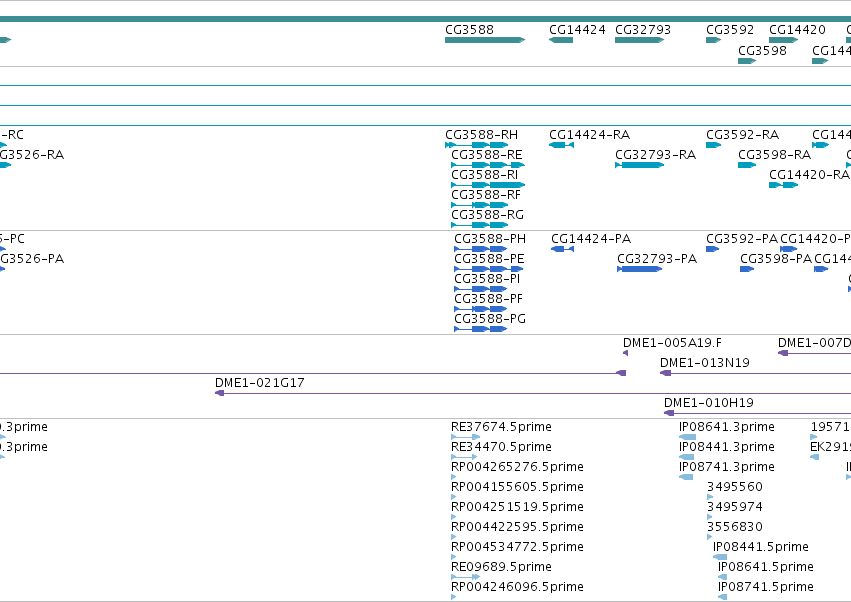Select protein CG3588-PH
851x602 pixels.
[481, 249]
